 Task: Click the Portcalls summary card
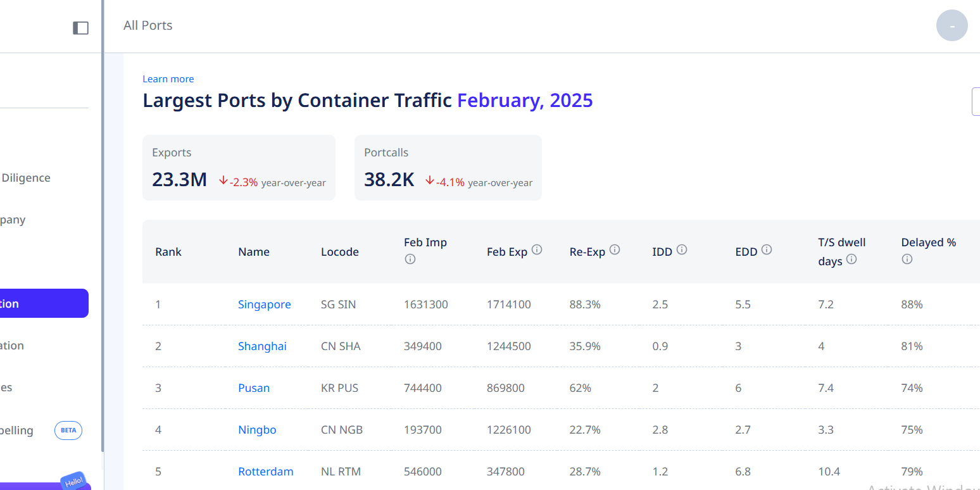point(448,168)
